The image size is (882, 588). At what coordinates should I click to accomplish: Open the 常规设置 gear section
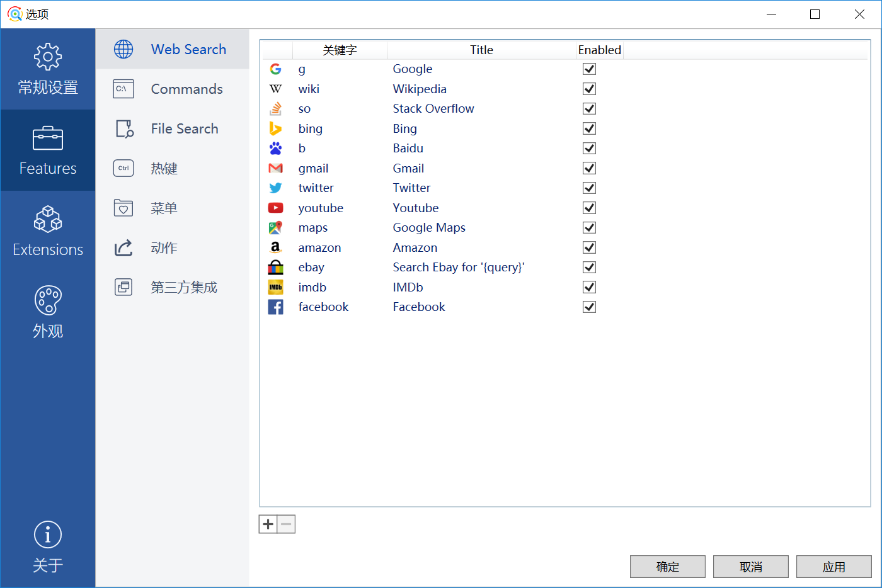point(48,69)
